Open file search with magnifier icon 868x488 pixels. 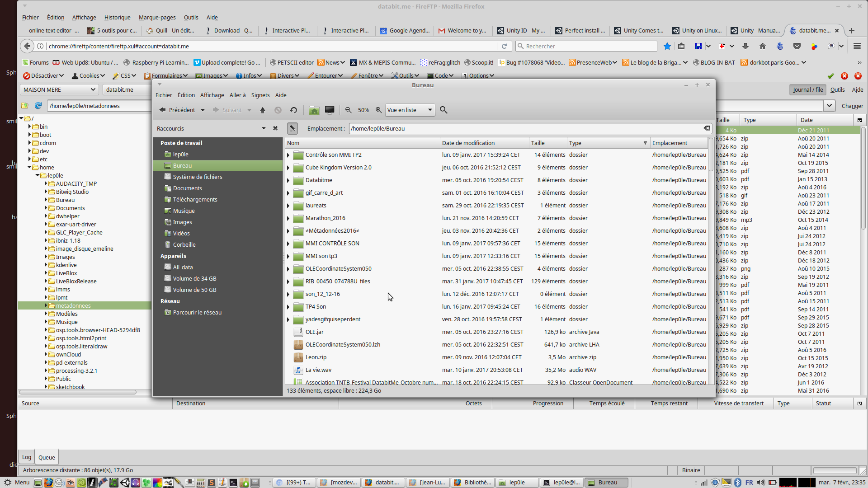click(x=443, y=110)
